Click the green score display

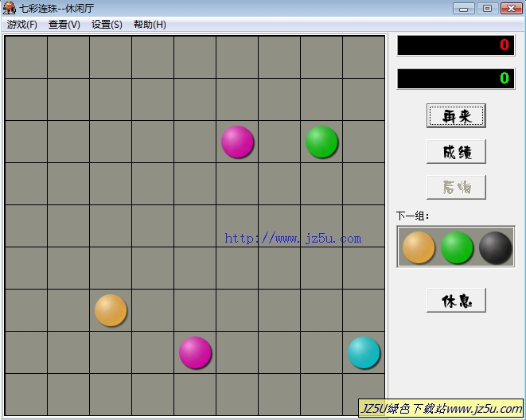click(x=455, y=79)
